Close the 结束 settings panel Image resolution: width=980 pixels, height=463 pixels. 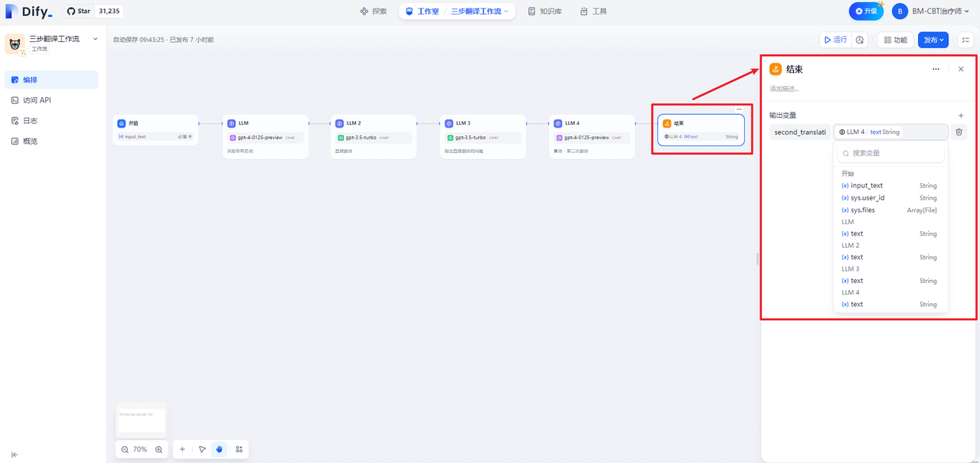pyautogui.click(x=961, y=69)
